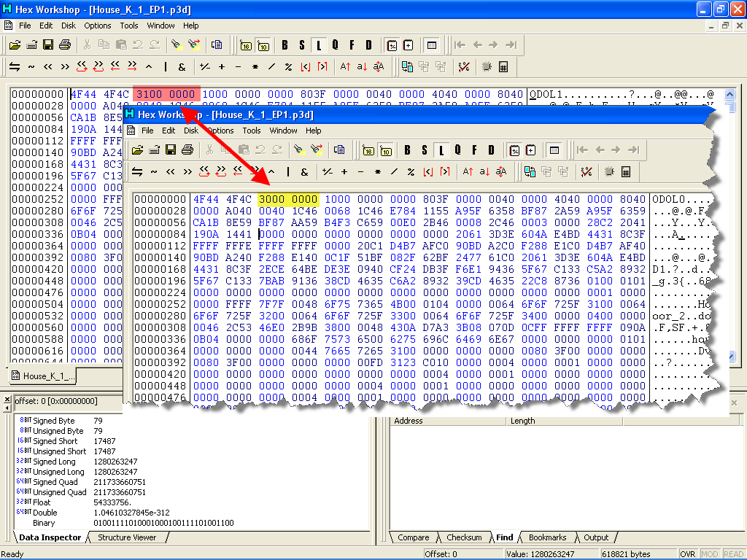This screenshot has width=747, height=560.
Task: Open the Disk menu in main window
Action: point(69,26)
